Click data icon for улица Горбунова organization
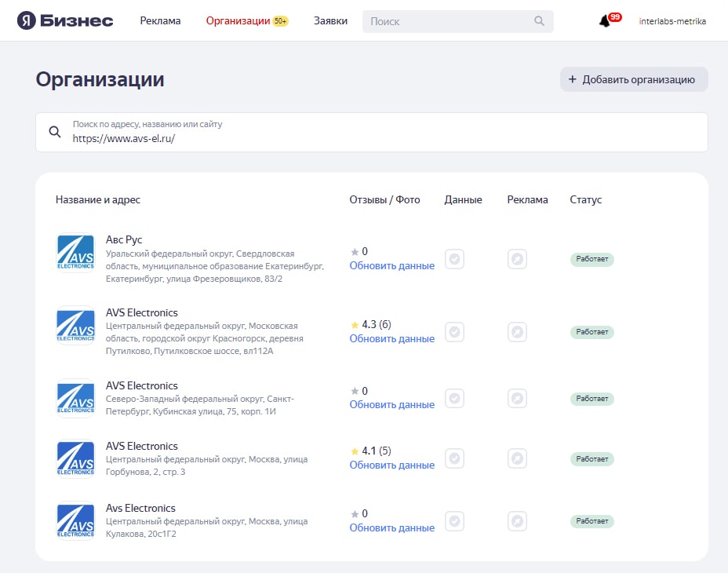 (x=454, y=458)
